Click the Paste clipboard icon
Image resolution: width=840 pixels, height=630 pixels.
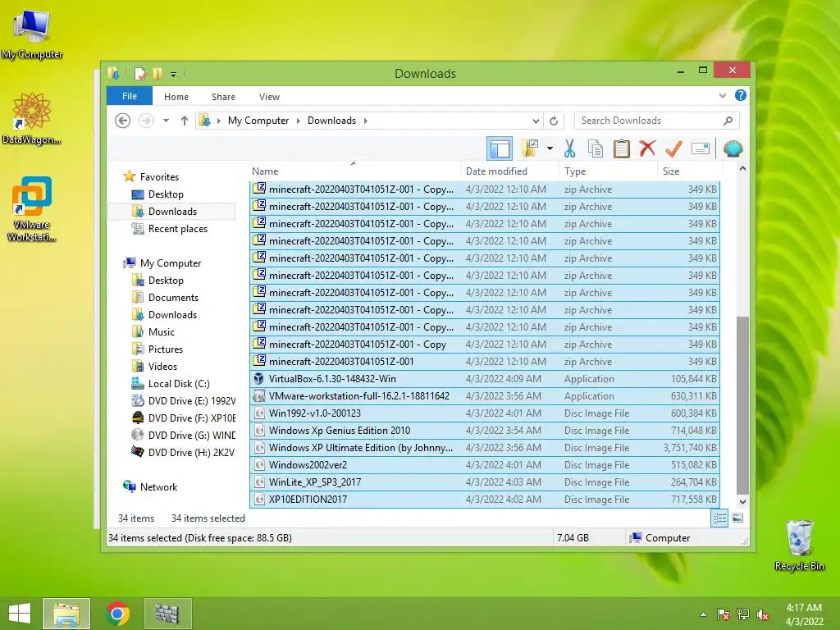pos(622,148)
